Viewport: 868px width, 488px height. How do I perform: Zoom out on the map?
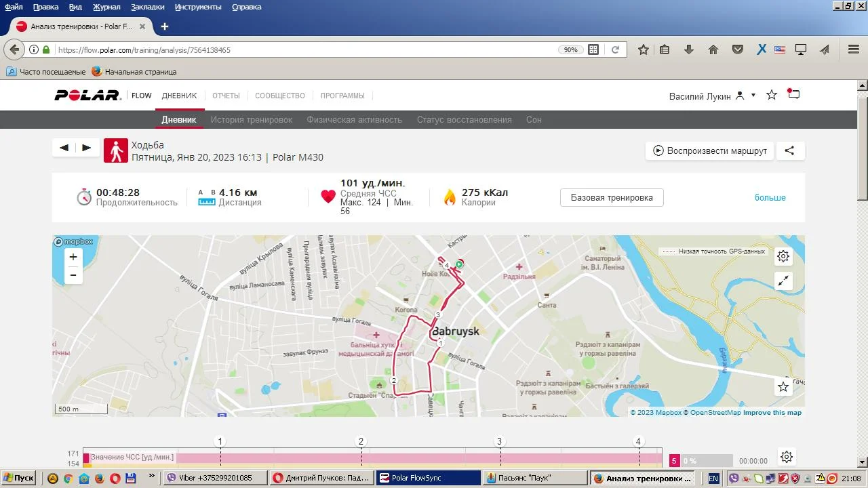coord(73,275)
